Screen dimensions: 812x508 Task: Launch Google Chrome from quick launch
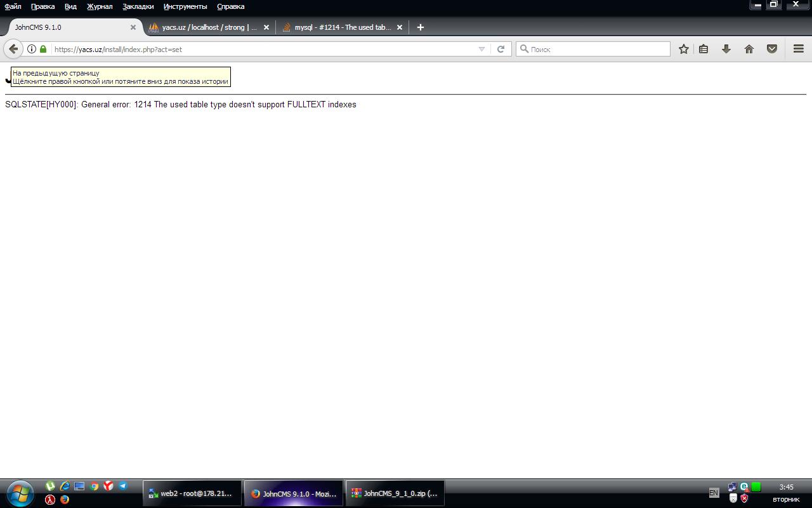(x=94, y=486)
